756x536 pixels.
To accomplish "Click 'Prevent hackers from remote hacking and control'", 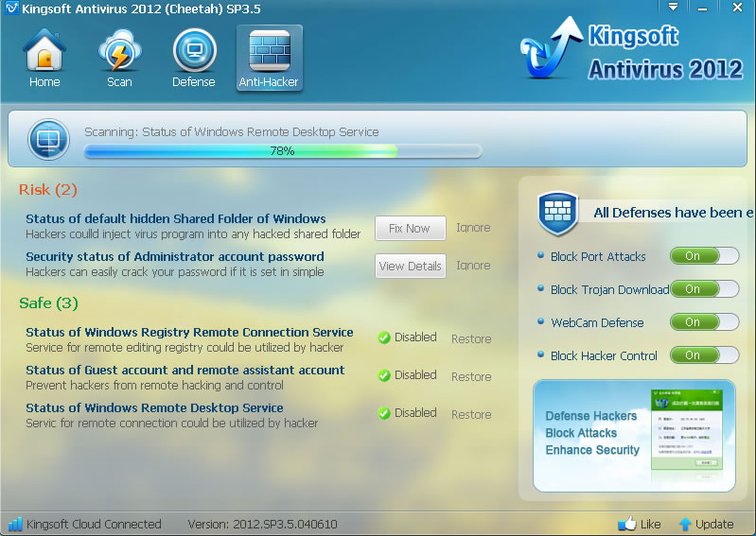I will [x=154, y=386].
